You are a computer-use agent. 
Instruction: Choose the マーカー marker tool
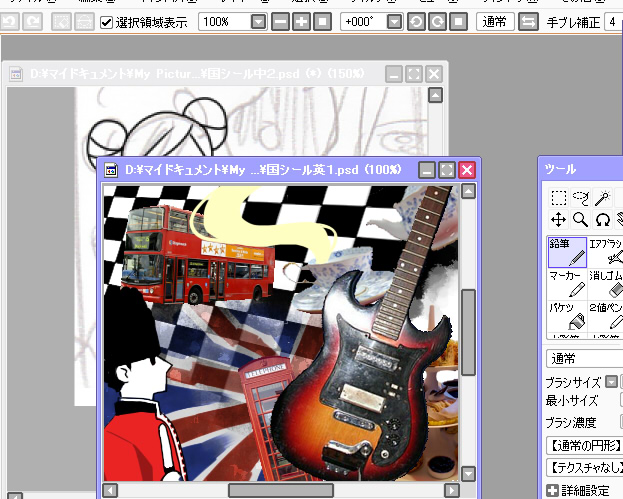[567, 284]
